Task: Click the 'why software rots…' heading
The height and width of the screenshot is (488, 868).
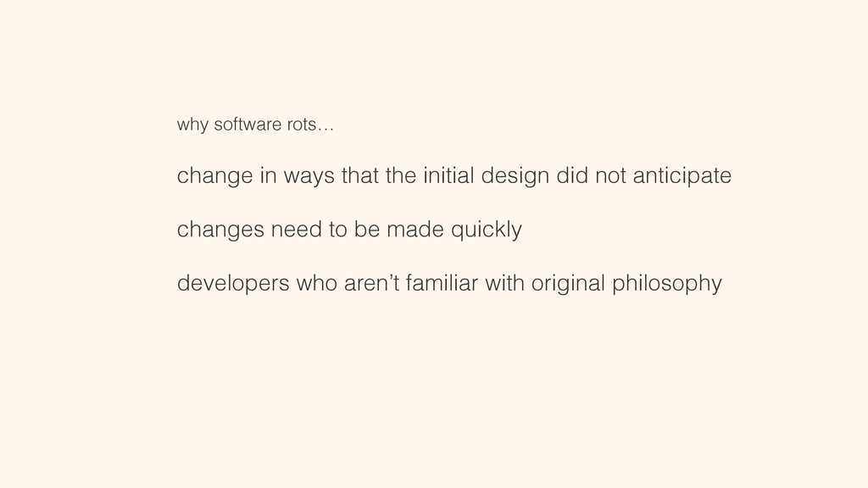Action: click(255, 125)
